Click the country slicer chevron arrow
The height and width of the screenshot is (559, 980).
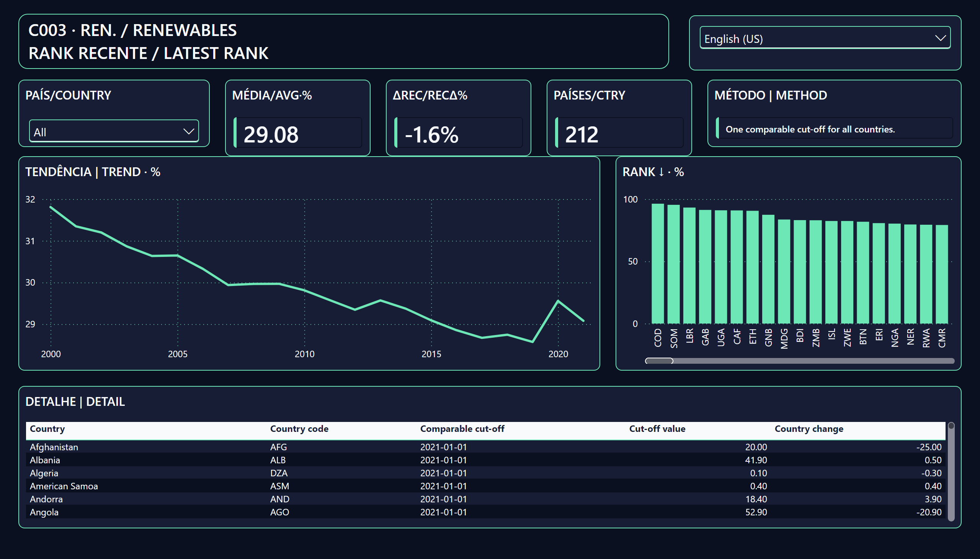click(188, 132)
